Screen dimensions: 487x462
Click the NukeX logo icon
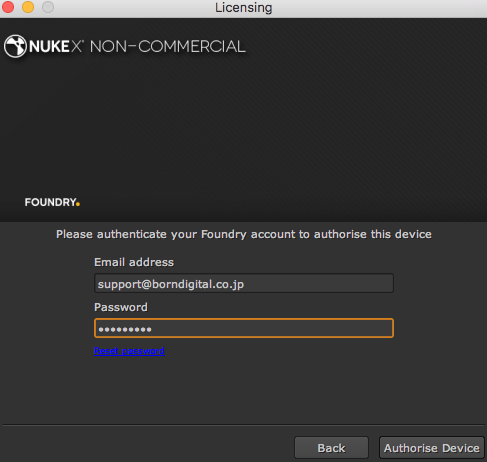tap(15, 46)
